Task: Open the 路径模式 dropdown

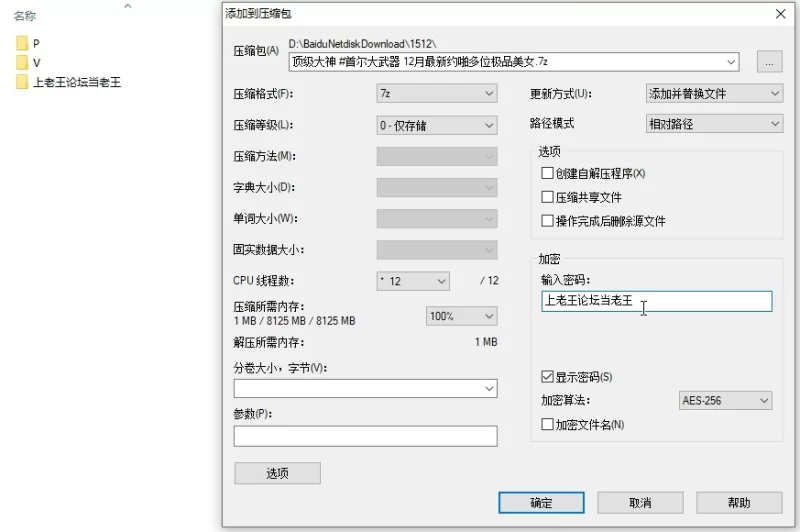Action: (x=714, y=123)
